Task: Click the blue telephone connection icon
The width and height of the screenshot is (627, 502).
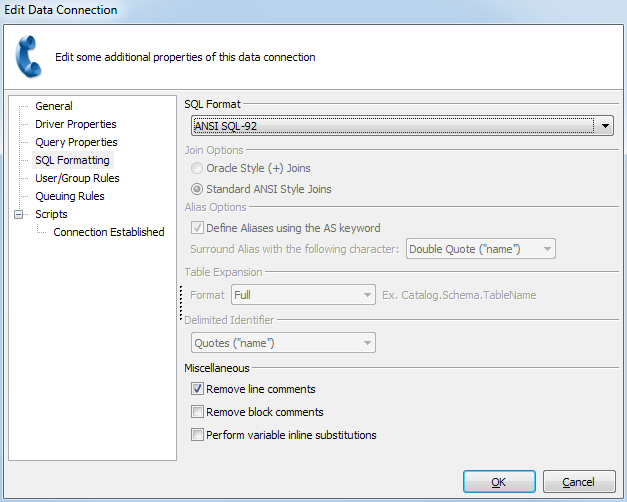Action: (28, 56)
